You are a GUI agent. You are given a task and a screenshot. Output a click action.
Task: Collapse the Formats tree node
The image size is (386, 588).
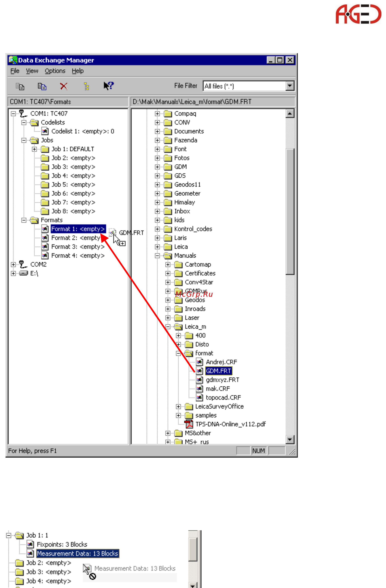pos(24,220)
